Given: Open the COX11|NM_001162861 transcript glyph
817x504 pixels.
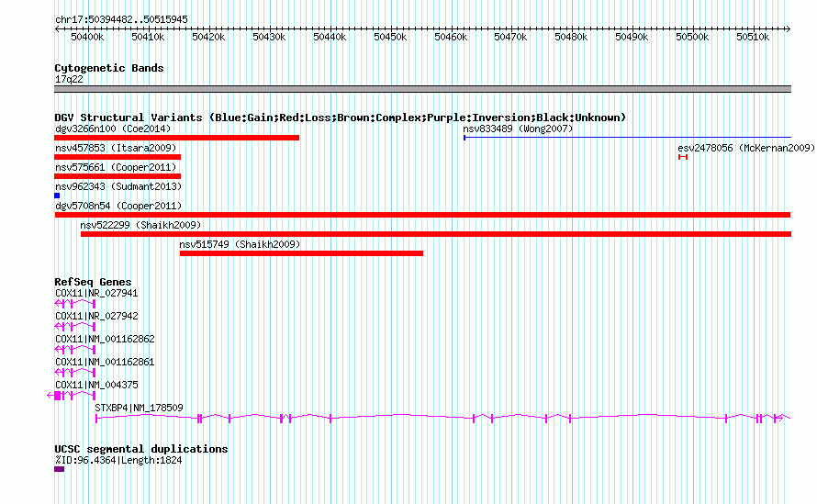Looking at the screenshot, I should point(75,372).
